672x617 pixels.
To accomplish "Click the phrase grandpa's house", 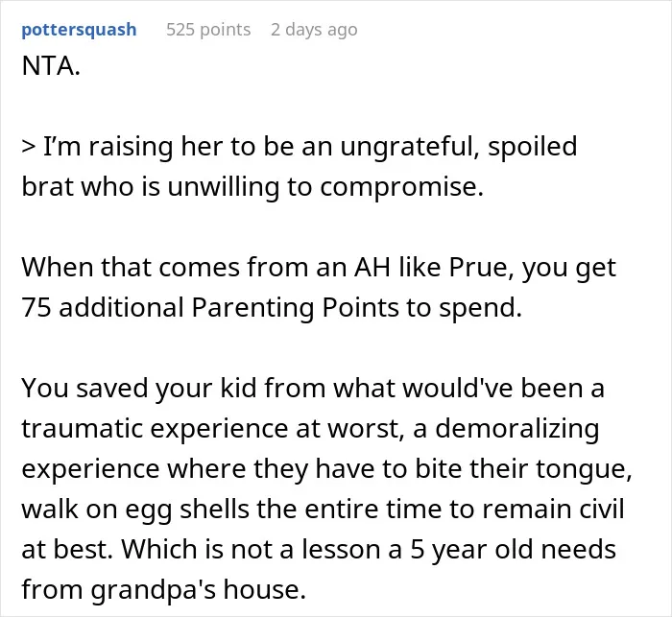I will tap(199, 589).
